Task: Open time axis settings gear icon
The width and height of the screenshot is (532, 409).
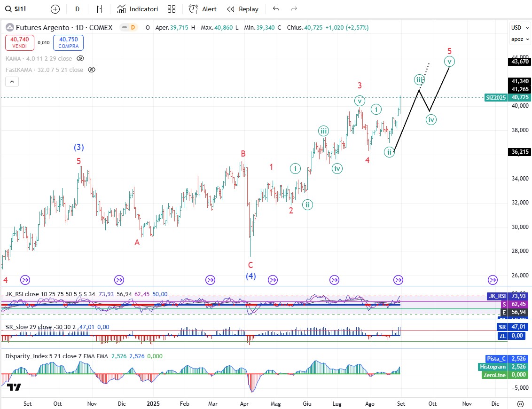Action: (520, 404)
